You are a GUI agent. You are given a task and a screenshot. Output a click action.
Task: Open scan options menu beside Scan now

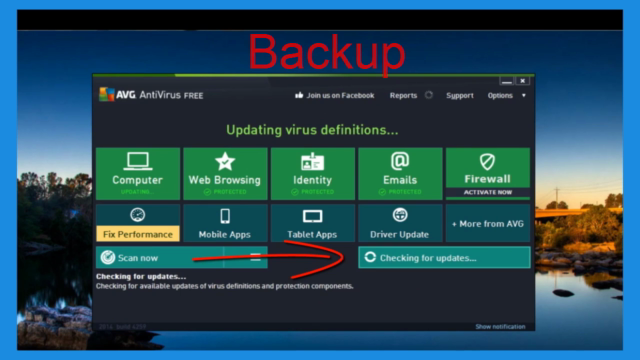tap(255, 257)
